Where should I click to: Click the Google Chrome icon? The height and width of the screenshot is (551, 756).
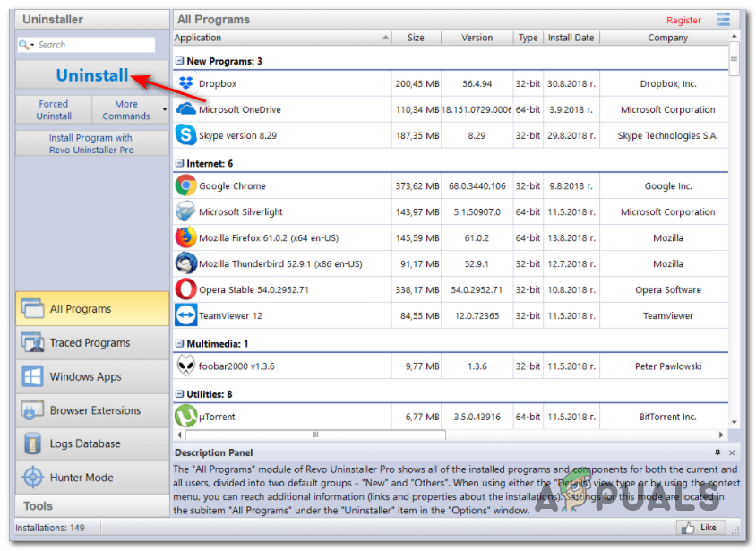185,185
